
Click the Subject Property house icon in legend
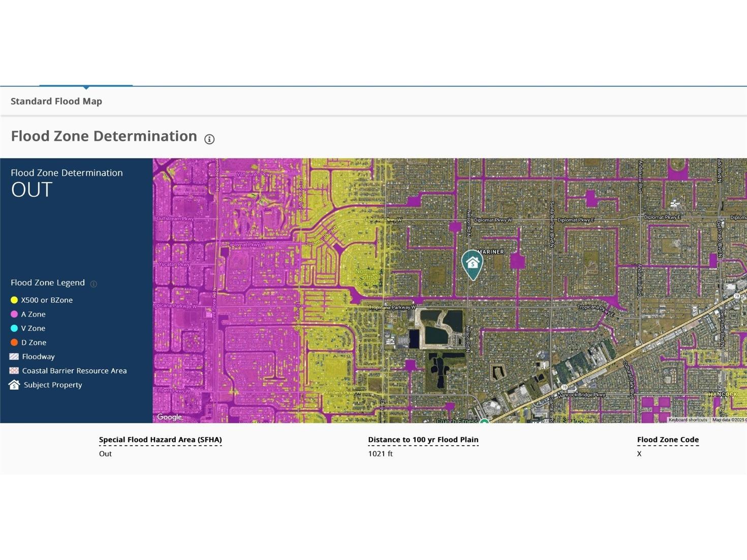(x=14, y=385)
